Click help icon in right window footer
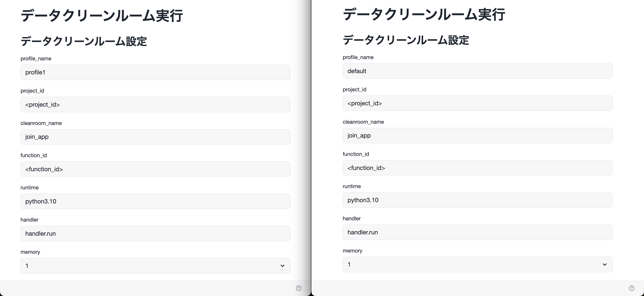Image resolution: width=644 pixels, height=296 pixels. [x=631, y=288]
